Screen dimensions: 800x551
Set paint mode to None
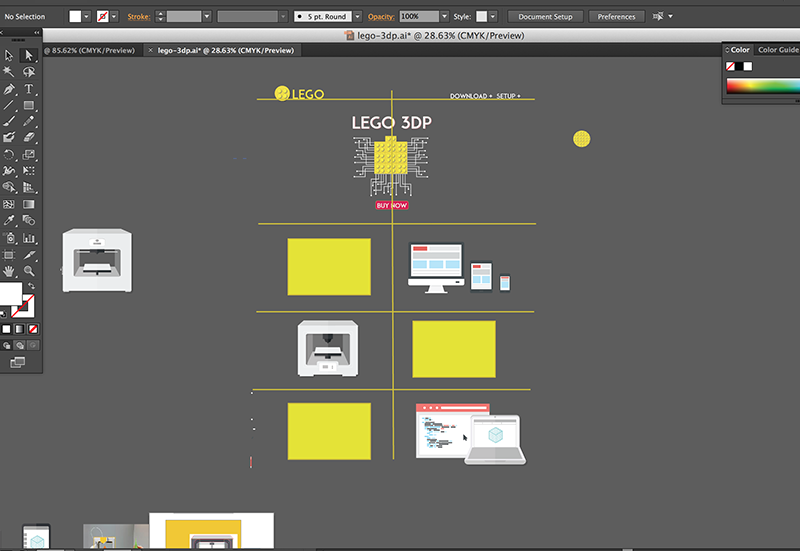click(x=33, y=329)
